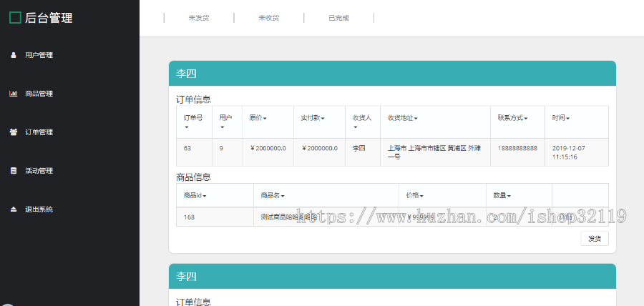This screenshot has width=644, height=306.
Task: Sort the order table by 收货人
Action: point(362,122)
